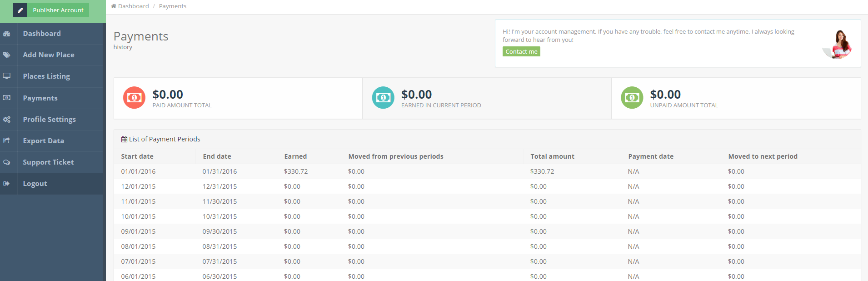The width and height of the screenshot is (868, 281).
Task: Click the sign-out icon beside Logout
Action: pos(7,184)
